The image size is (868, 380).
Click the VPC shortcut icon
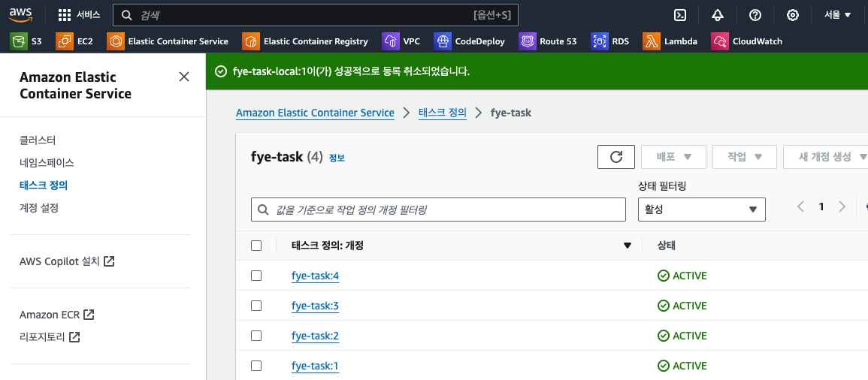point(391,41)
